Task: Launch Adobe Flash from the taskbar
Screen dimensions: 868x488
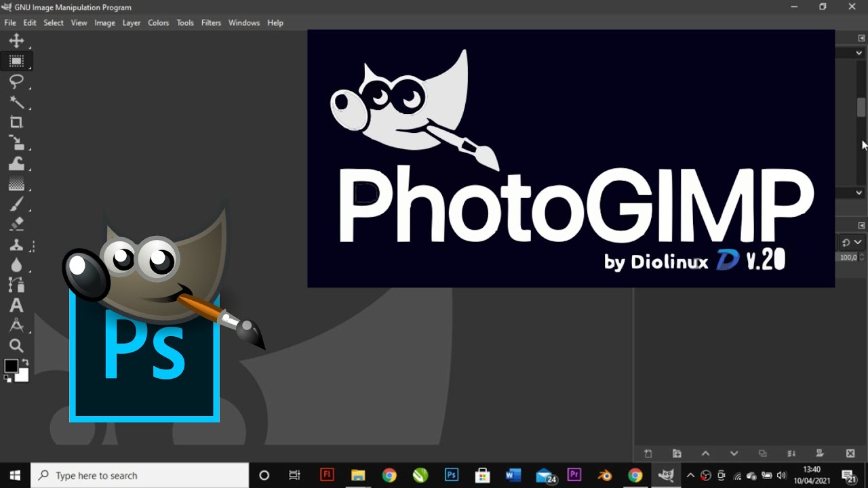Action: [327, 475]
